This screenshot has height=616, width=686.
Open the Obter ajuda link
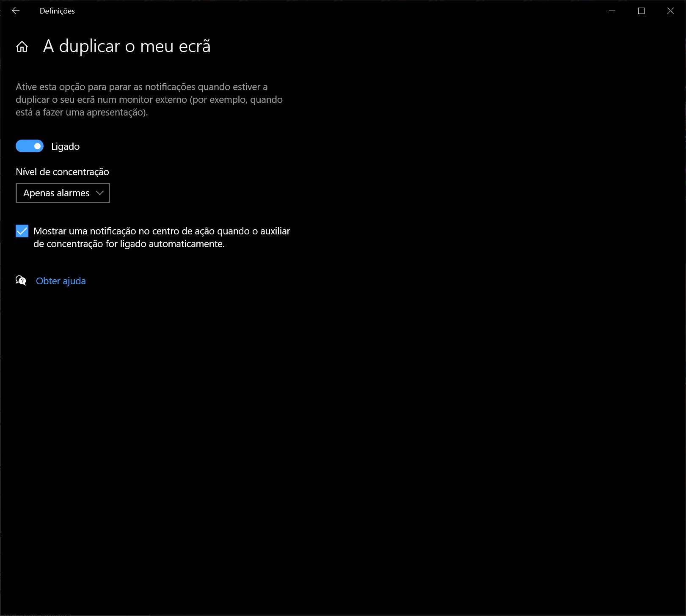tap(61, 281)
